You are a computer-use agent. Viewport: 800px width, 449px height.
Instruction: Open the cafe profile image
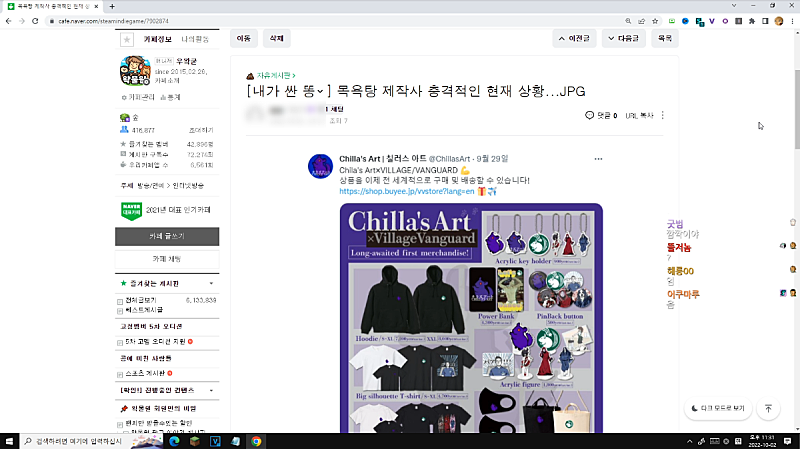tap(135, 70)
